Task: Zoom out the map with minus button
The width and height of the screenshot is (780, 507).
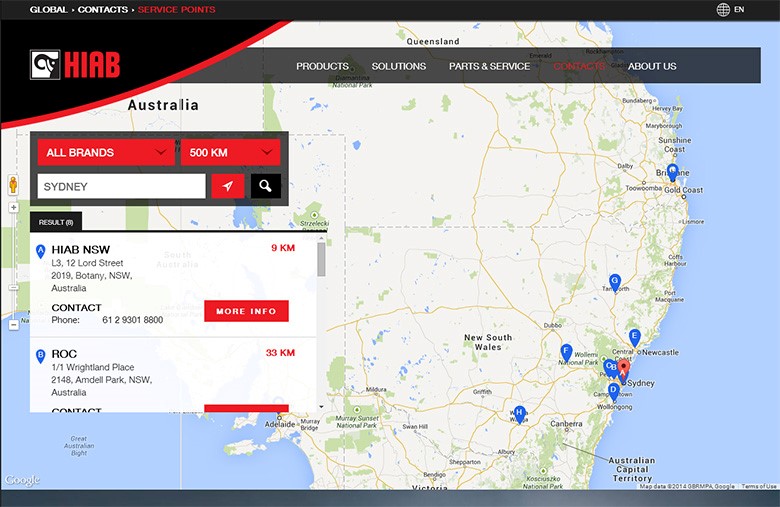Action: point(13,324)
